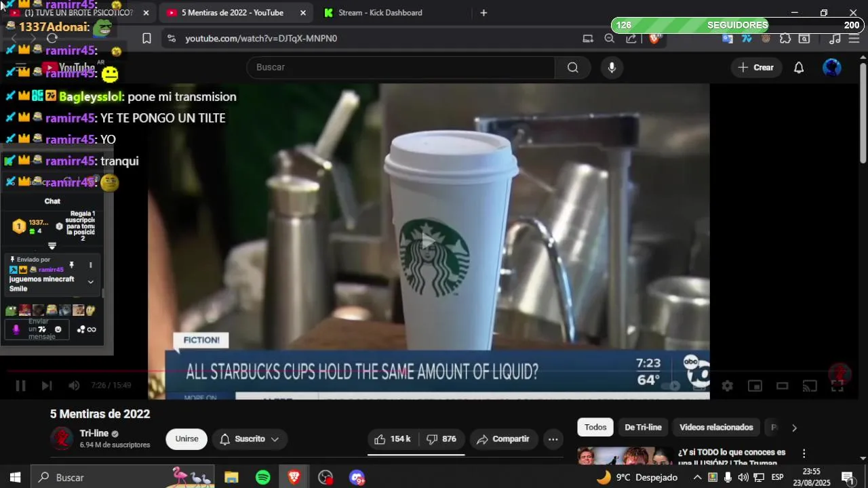Switch to Stream - Kick Dashboard tab
The width and height of the screenshot is (868, 488).
tap(380, 13)
